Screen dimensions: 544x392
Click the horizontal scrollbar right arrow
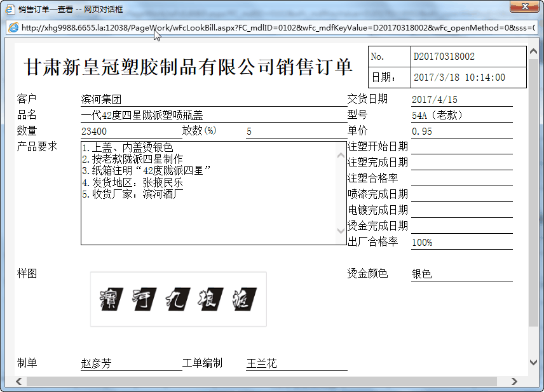(514, 381)
